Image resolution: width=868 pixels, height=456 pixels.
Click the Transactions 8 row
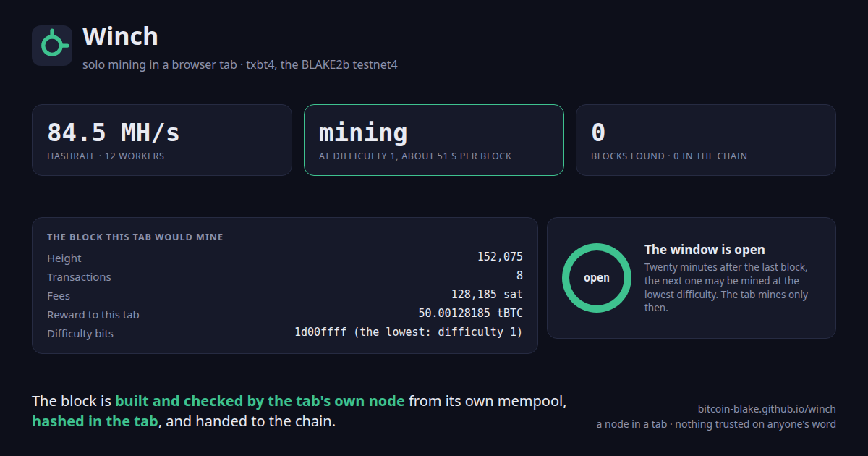pos(285,276)
